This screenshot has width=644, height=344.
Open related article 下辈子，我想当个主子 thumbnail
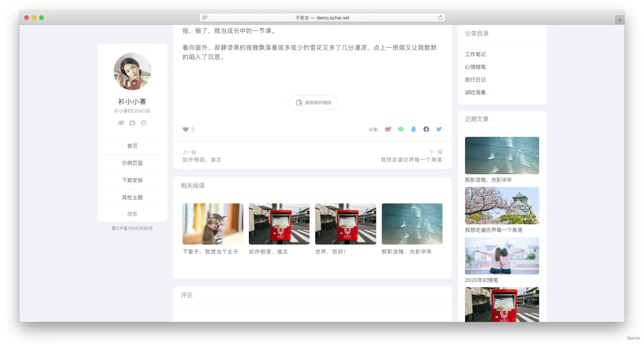212,224
